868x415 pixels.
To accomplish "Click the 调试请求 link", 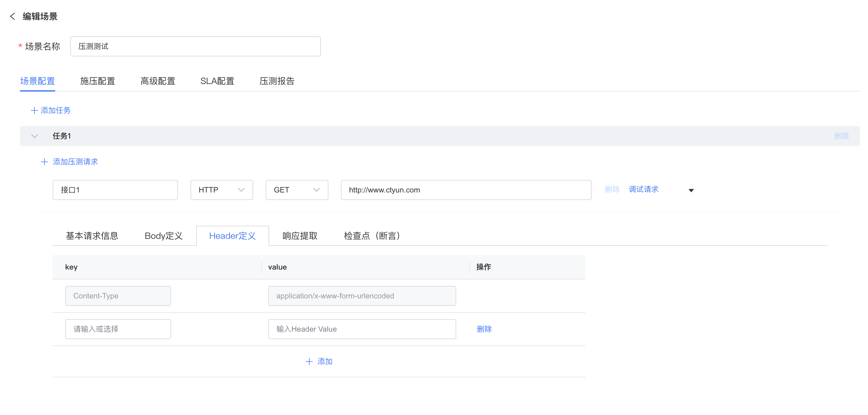I will pyautogui.click(x=643, y=189).
